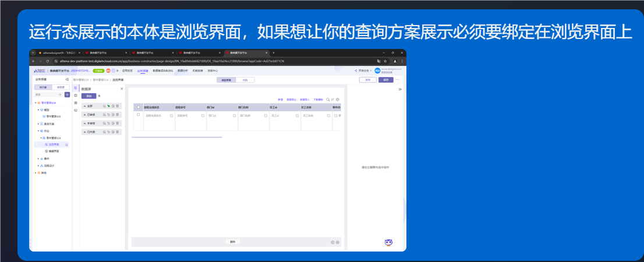The height and width of the screenshot is (262, 644).
Task: Click edit icon in 员工名称 cell
Action: pyautogui.click(x=328, y=116)
